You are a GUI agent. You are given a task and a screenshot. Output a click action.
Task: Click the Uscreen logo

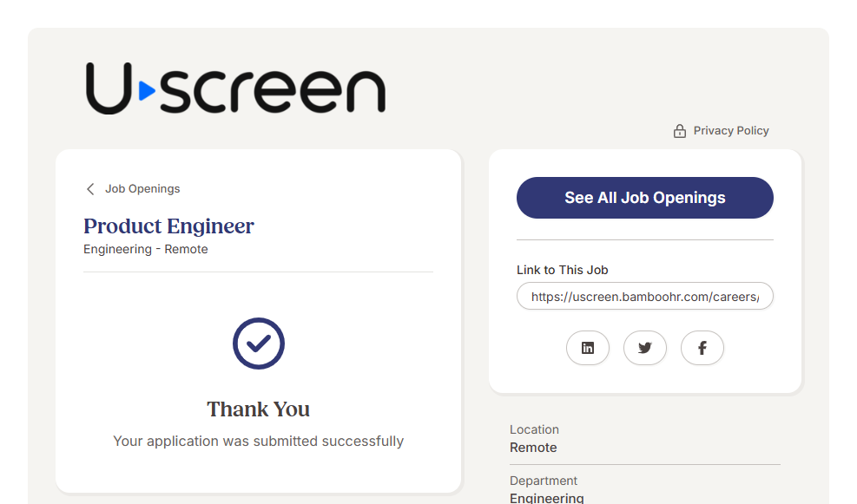(235, 88)
